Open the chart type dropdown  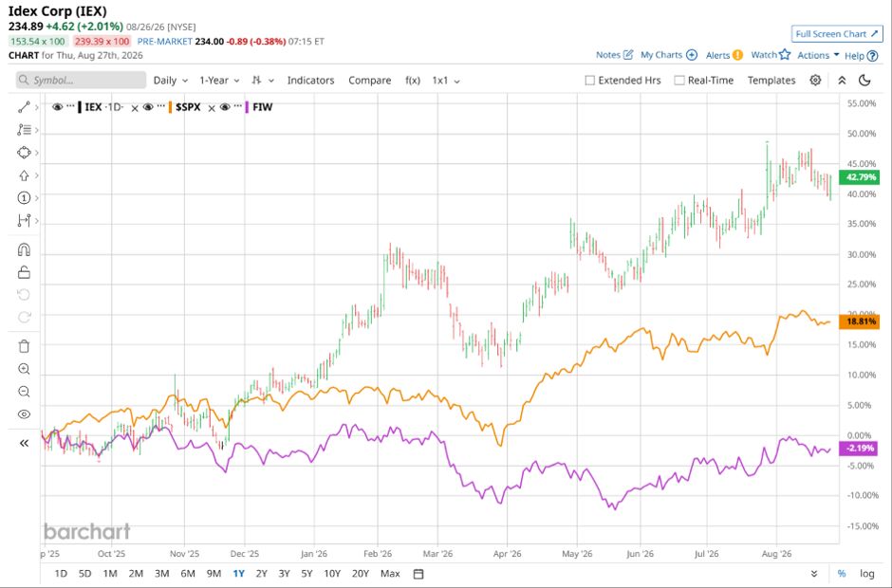263,81
